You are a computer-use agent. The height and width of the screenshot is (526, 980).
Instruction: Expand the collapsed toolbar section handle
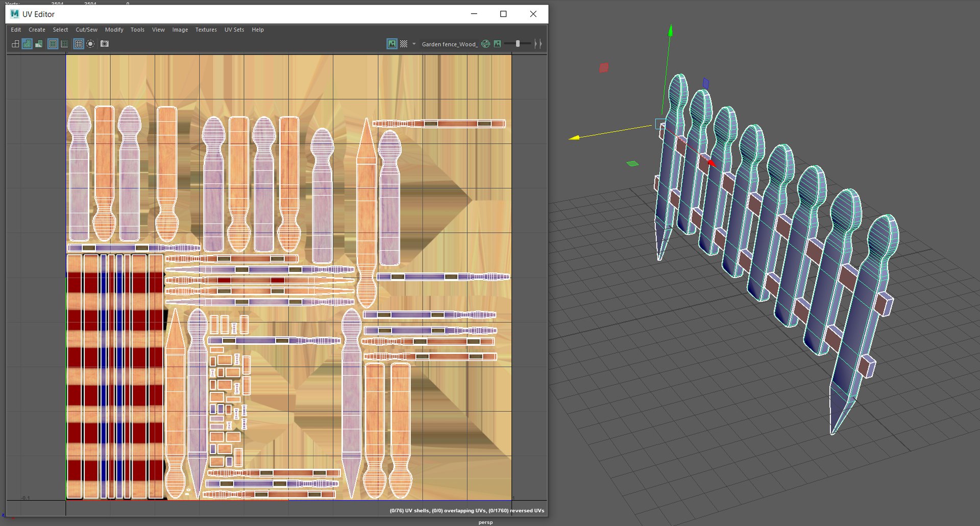coord(537,44)
